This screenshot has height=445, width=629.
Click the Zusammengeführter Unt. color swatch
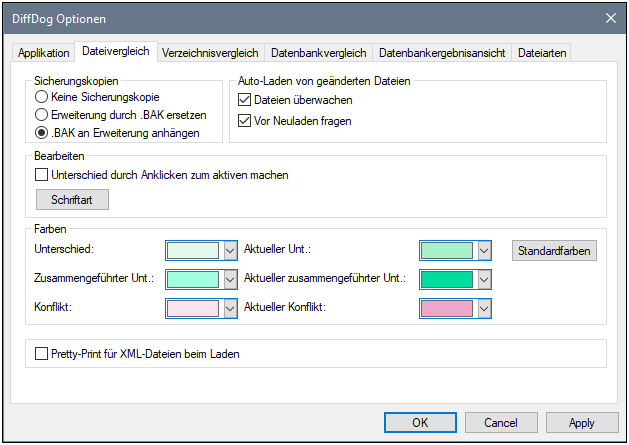[193, 280]
